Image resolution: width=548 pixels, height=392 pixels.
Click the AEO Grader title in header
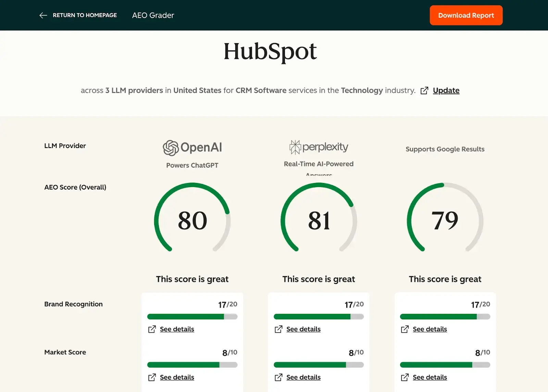(x=153, y=15)
